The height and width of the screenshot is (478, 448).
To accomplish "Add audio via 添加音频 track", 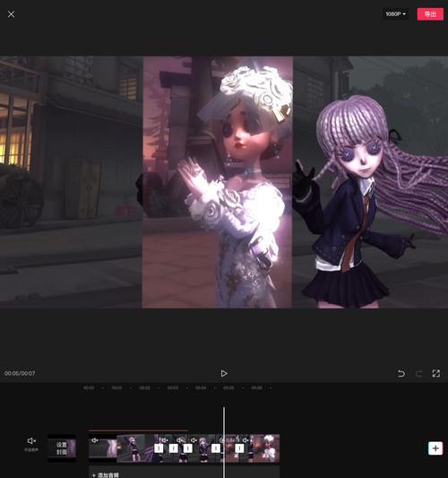I will pos(106,474).
